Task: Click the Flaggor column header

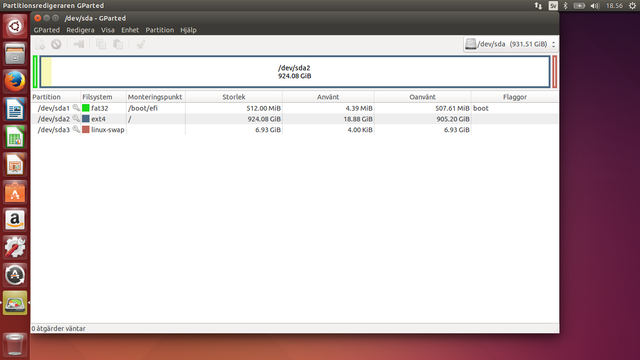Action: point(515,97)
